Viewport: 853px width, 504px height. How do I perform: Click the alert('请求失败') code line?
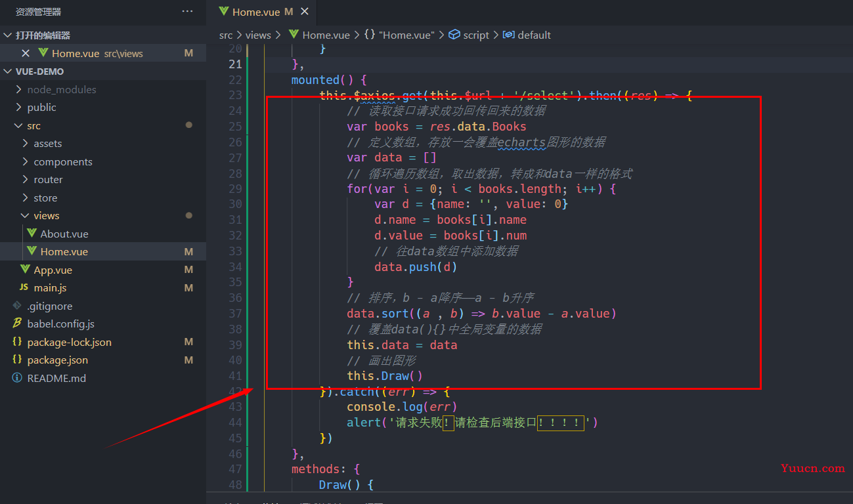coord(473,423)
